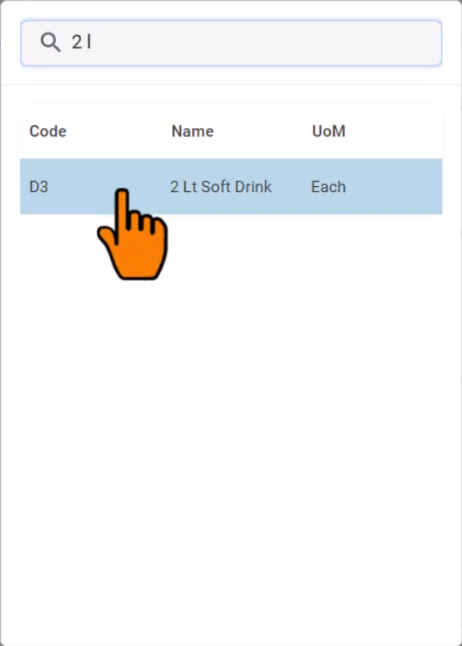
Task: Sort by the UoM column header
Action: click(x=328, y=131)
